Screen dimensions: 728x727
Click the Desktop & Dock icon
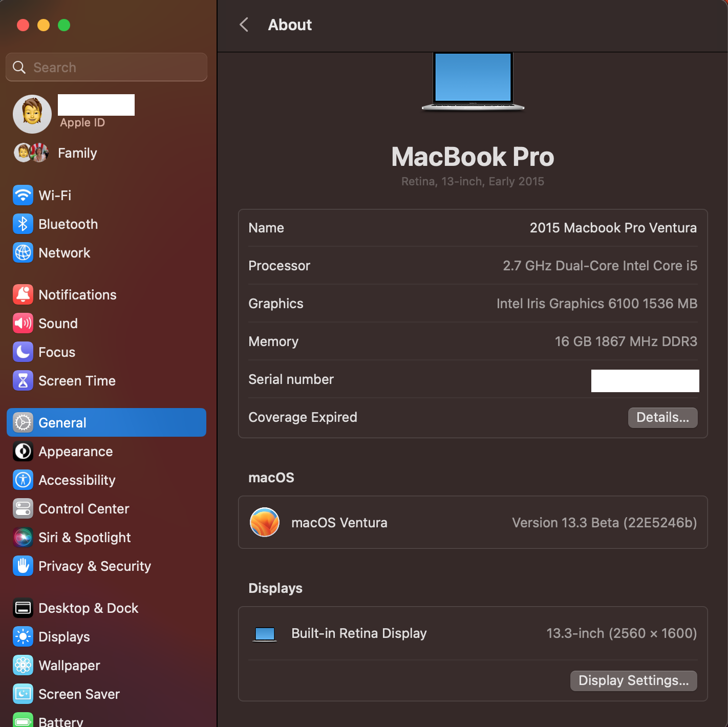(23, 608)
